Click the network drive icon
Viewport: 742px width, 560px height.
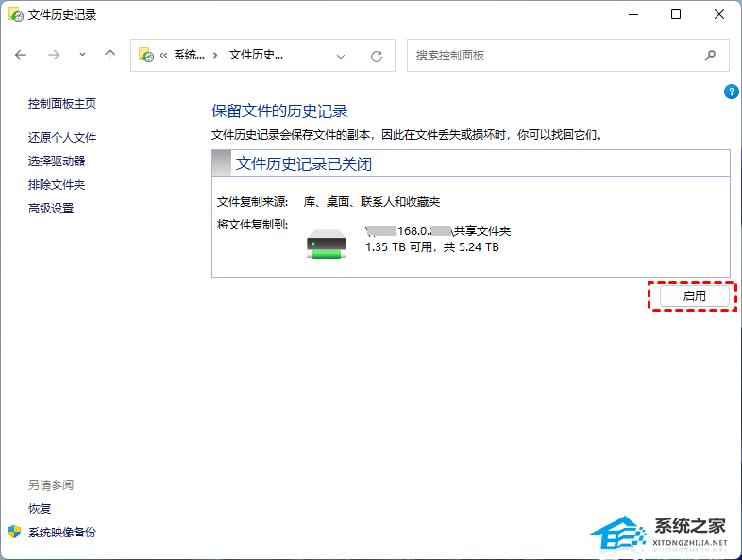click(327, 244)
